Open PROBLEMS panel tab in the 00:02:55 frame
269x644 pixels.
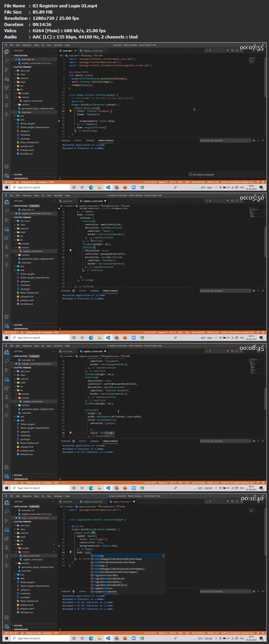tap(66, 141)
